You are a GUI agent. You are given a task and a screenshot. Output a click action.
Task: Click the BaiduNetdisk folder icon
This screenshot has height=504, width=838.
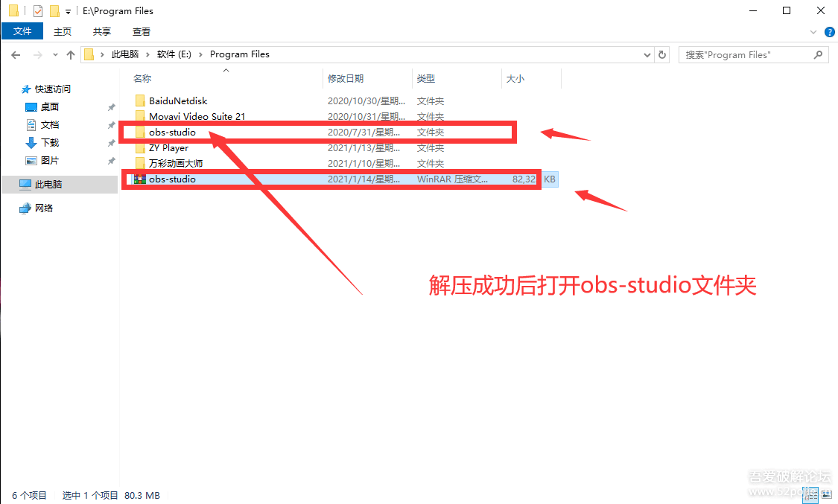[140, 101]
